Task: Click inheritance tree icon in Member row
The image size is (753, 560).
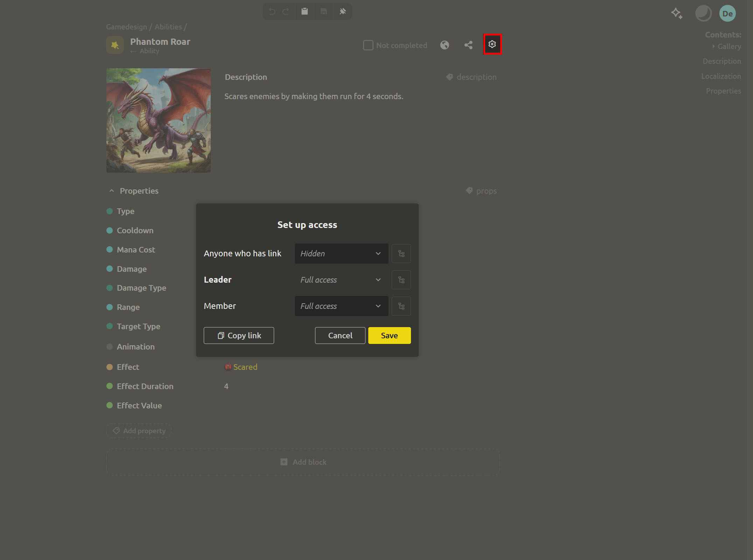Action: click(401, 306)
